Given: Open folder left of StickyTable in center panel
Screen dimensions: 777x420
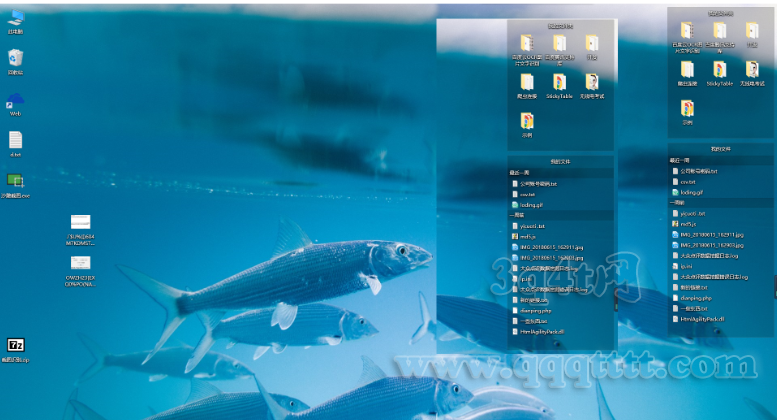Looking at the screenshot, I should (527, 86).
